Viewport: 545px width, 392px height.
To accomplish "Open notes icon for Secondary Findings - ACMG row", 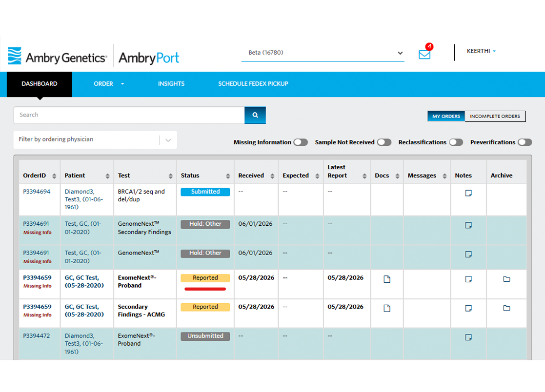I will tap(468, 308).
